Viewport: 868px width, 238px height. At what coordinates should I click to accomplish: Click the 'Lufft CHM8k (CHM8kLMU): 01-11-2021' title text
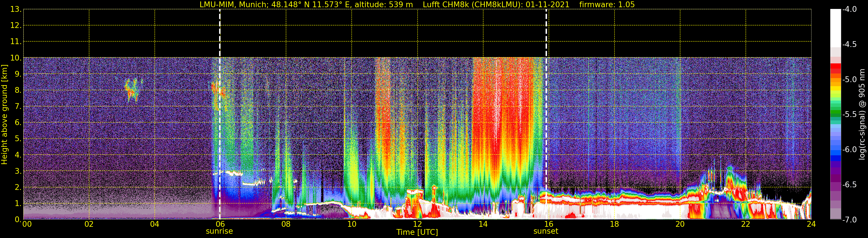[x=496, y=5]
